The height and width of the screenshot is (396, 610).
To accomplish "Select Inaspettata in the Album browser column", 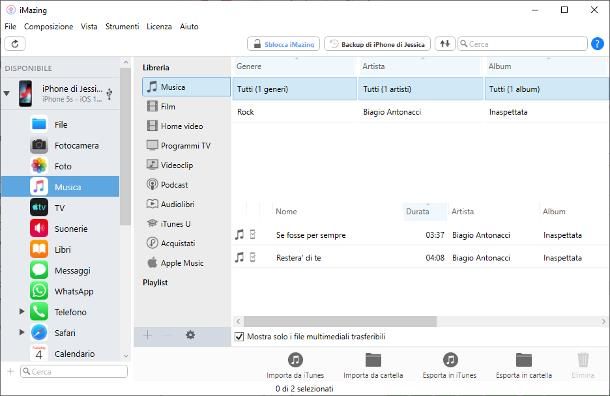I will coord(547,112).
